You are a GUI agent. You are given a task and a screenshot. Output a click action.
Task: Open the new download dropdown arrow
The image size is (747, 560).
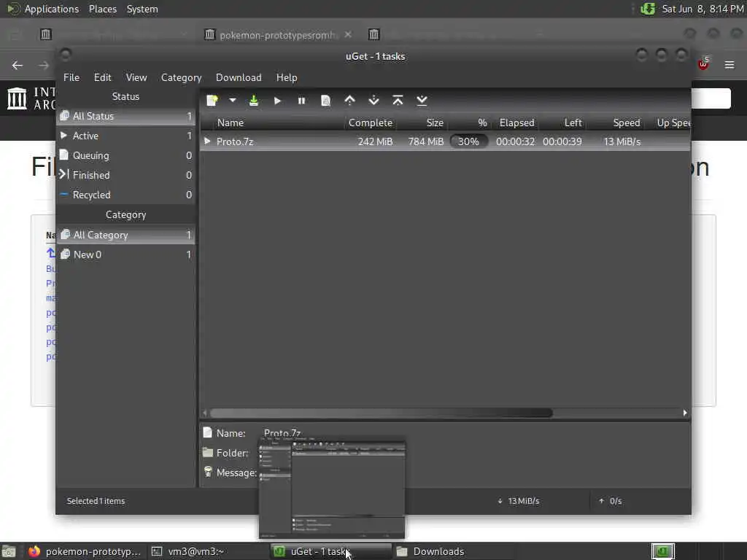pos(233,101)
